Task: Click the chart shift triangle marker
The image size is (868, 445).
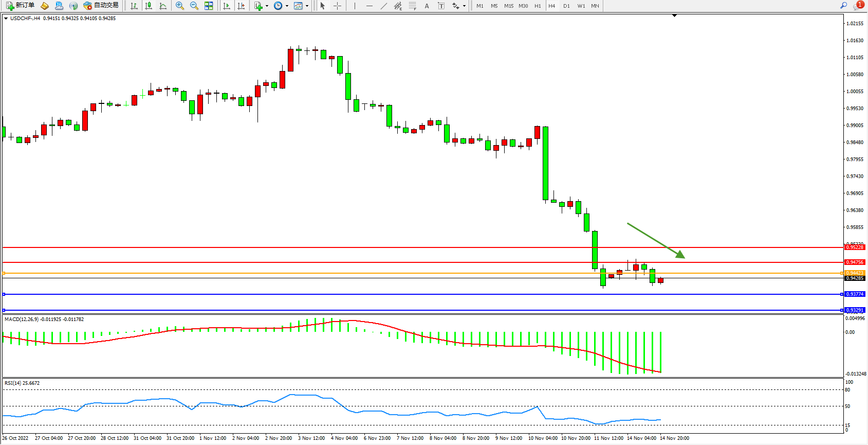Action: [x=674, y=16]
